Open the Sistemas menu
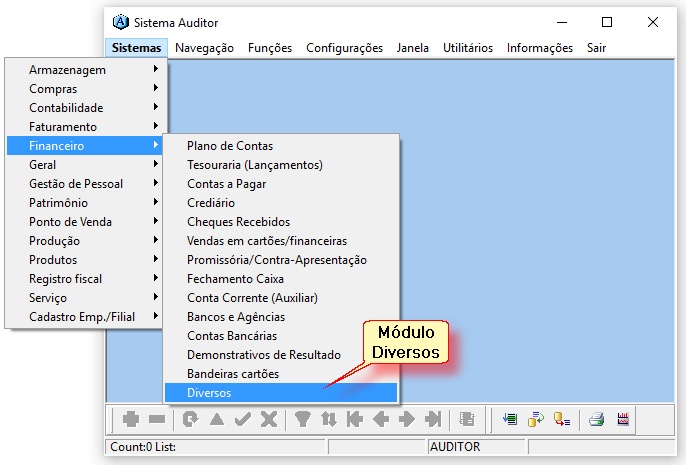 (x=136, y=48)
